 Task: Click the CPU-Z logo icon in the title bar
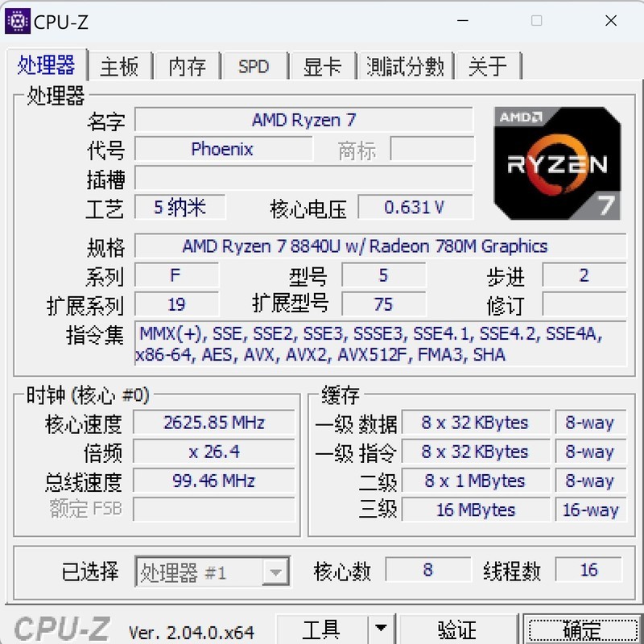click(17, 22)
